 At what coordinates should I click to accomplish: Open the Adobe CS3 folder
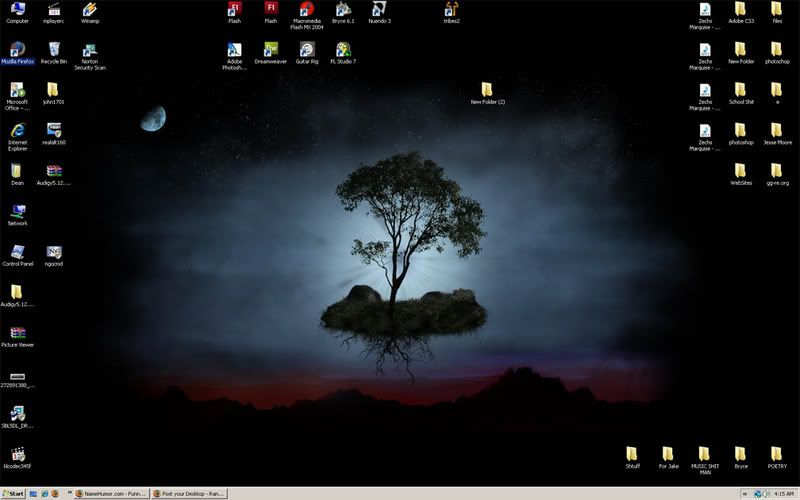tap(741, 13)
